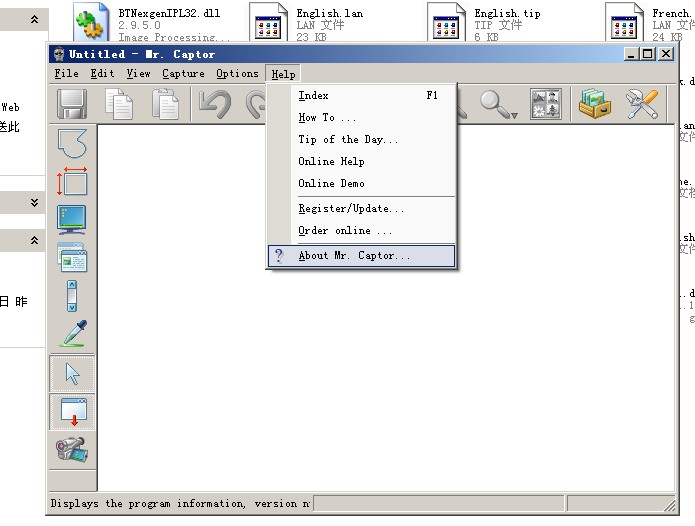Open the Capture menu

(x=183, y=74)
